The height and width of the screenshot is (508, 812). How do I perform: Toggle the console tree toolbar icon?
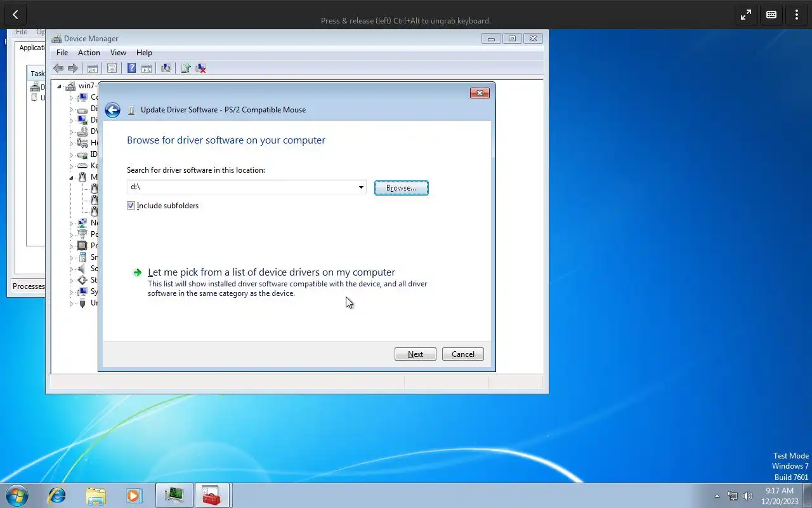pos(92,68)
